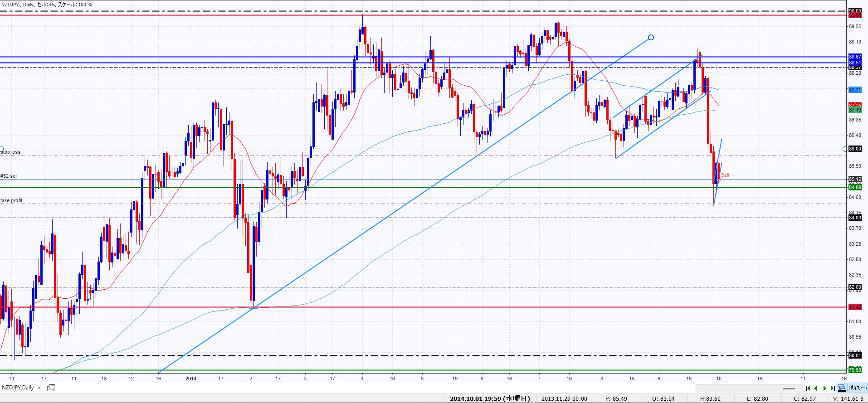This screenshot has width=868, height=403.
Task: Step chart forward with right arrow icon
Action: click(x=825, y=388)
